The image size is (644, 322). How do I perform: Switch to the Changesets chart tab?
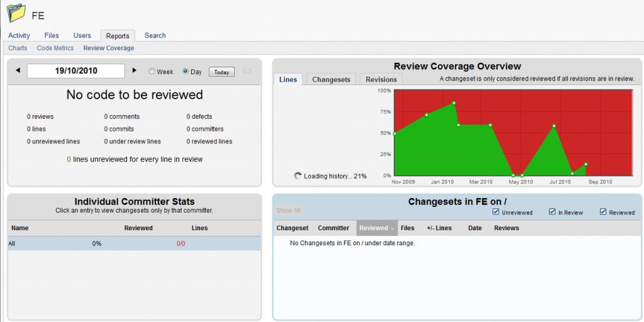[x=331, y=79]
